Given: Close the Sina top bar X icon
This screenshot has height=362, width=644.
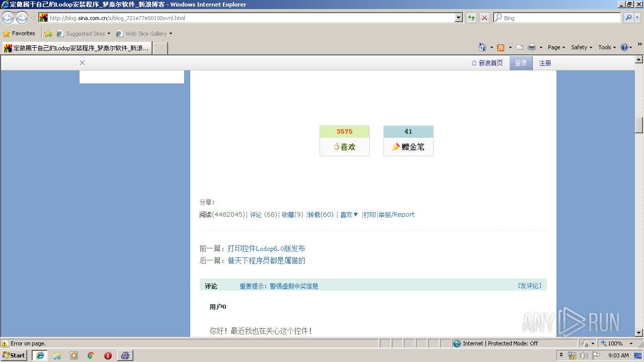Looking at the screenshot, I should pyautogui.click(x=82, y=63).
